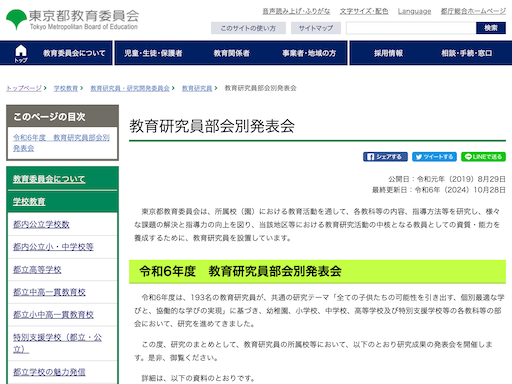512x384 pixels.
Task: Go to 教育研究員・研究開発委員会 breadcrumb
Action: (130, 88)
